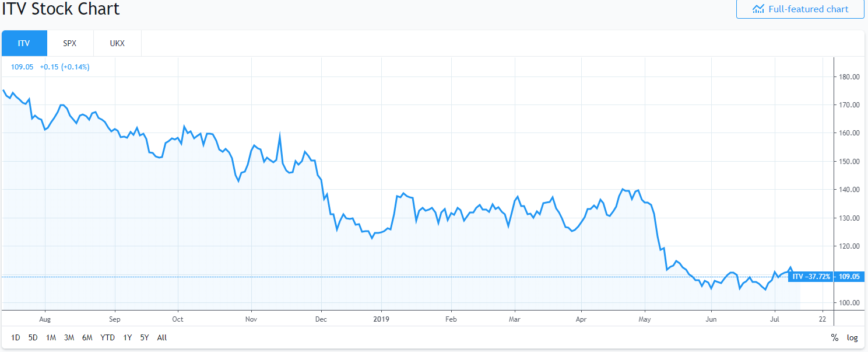This screenshot has height=352, width=868.
Task: Open the Full-featured chart button
Action: coord(800,9)
